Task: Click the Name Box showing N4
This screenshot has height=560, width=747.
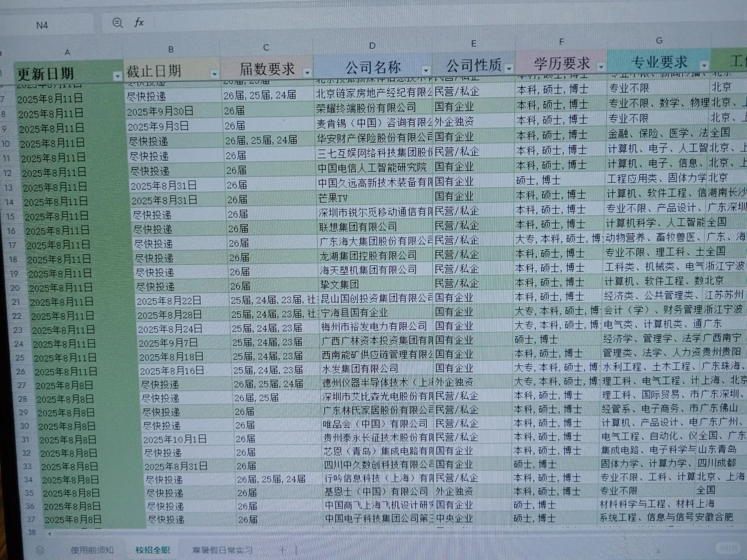Action: tap(43, 25)
